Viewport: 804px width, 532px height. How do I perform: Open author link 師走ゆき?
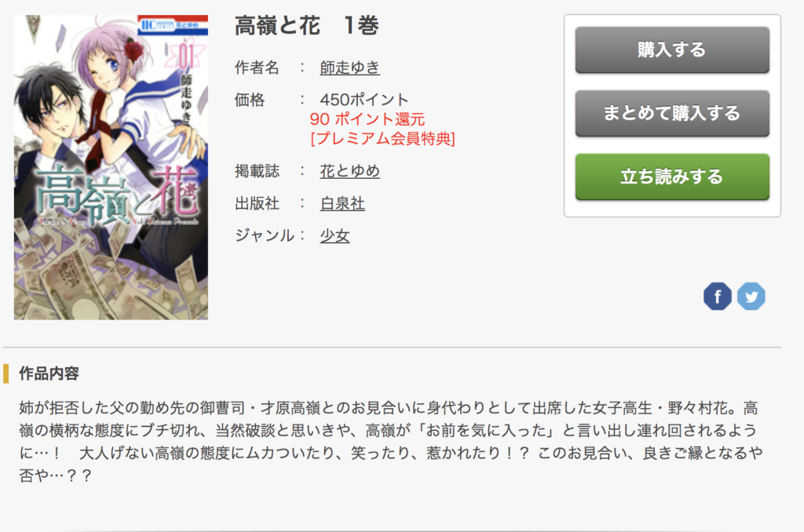pos(349,67)
